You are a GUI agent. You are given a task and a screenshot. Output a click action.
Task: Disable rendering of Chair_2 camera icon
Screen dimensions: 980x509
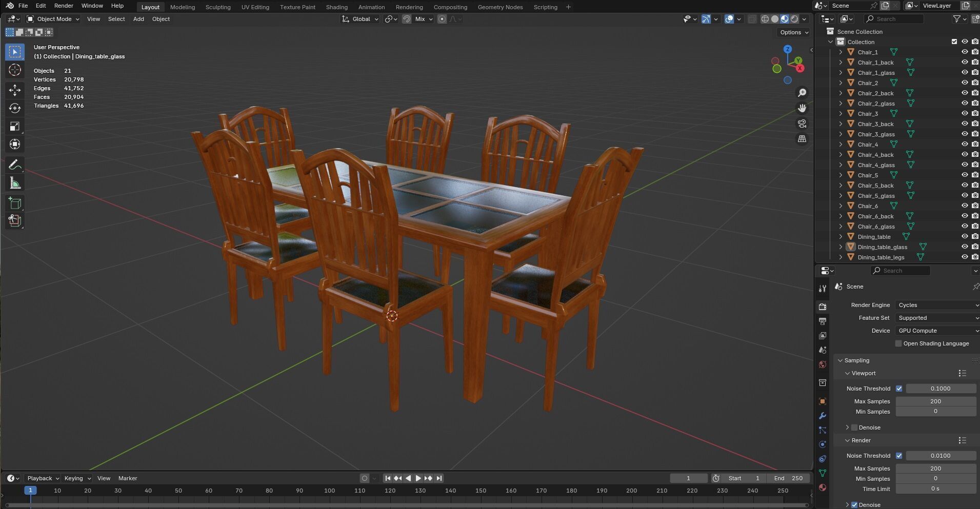[975, 83]
